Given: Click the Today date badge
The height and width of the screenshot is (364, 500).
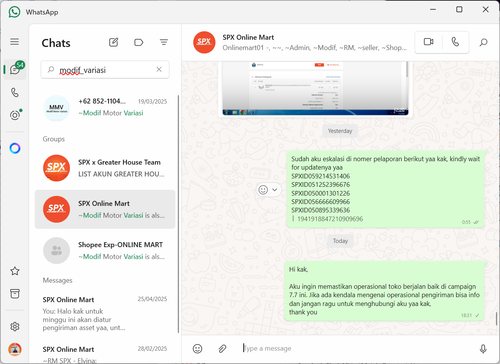Looking at the screenshot, I should pos(340,241).
